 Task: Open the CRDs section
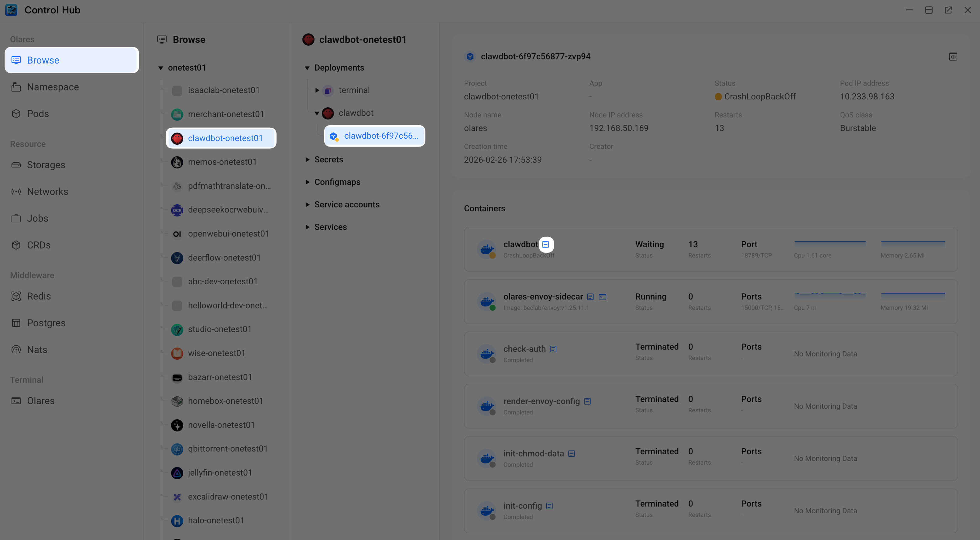tap(39, 245)
